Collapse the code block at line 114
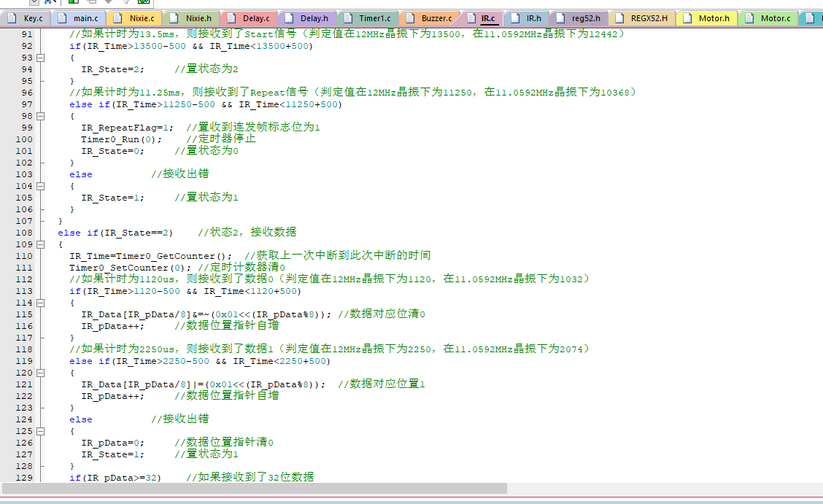 40,303
